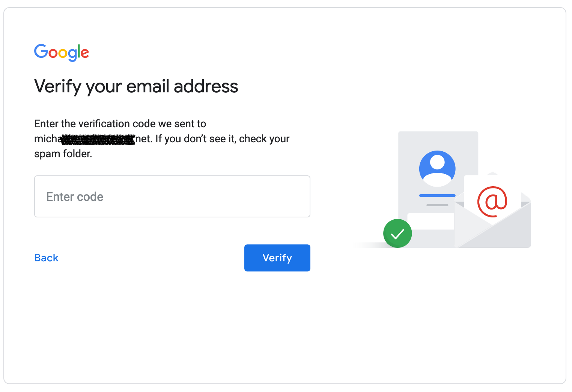Click the Google logo
The image size is (572, 392).
[x=62, y=52]
